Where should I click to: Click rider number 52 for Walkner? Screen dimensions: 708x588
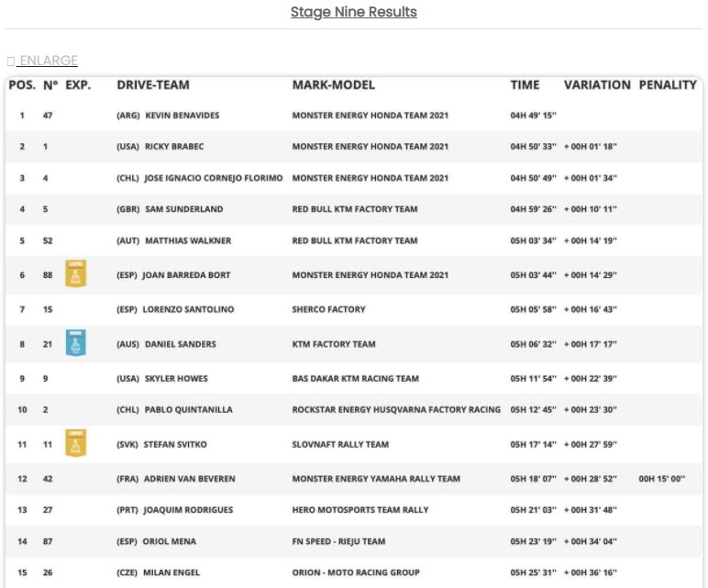[x=48, y=240]
